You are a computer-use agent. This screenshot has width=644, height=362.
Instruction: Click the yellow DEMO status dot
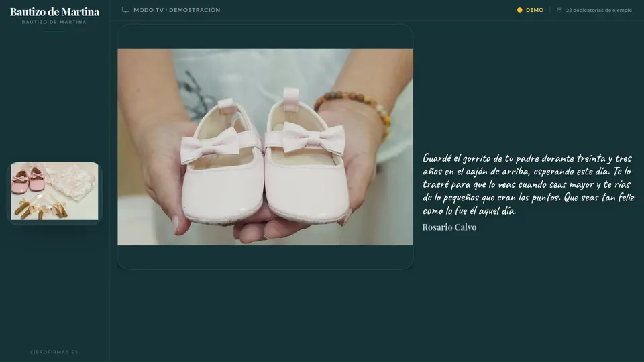click(x=519, y=10)
